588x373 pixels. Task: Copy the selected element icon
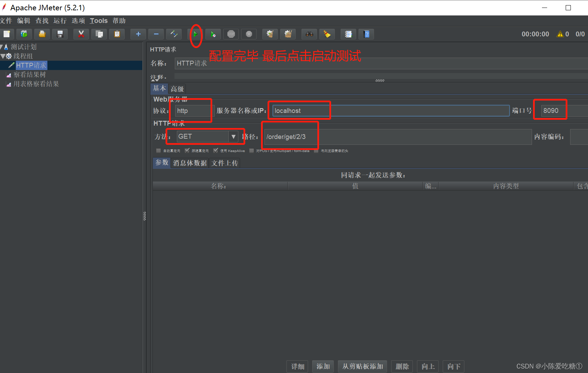tap(99, 34)
